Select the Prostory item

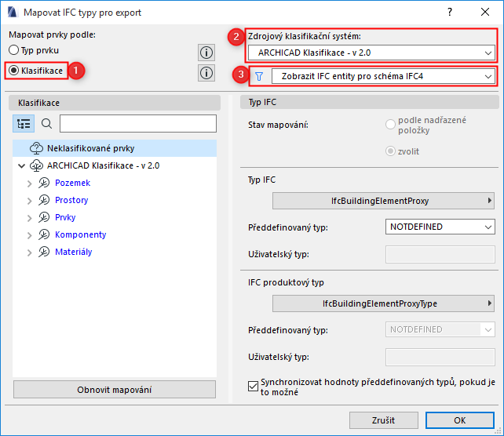(x=71, y=200)
